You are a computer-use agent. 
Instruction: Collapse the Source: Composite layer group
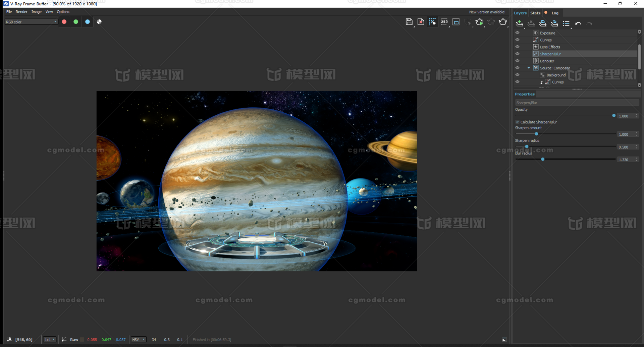[529, 68]
